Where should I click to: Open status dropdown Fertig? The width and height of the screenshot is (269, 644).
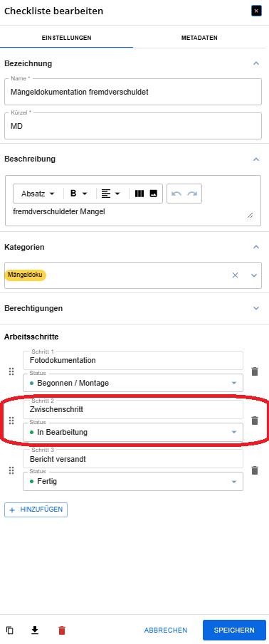[133, 481]
